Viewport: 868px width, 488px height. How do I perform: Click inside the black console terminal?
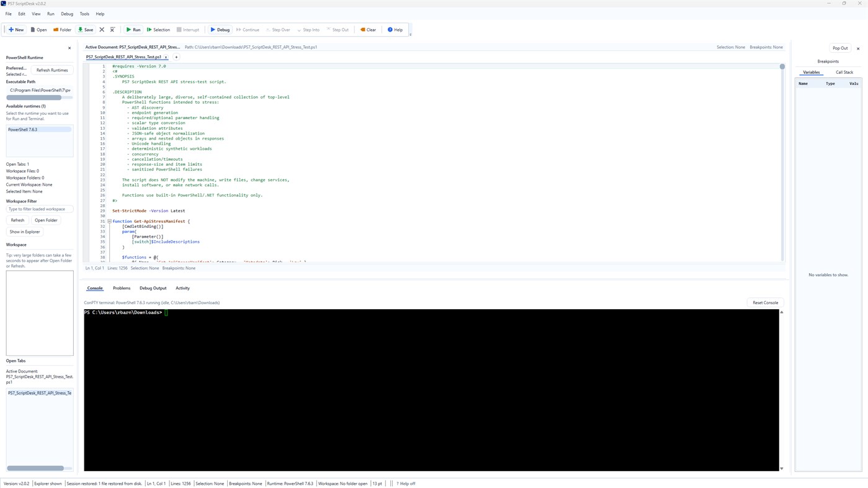(x=431, y=391)
